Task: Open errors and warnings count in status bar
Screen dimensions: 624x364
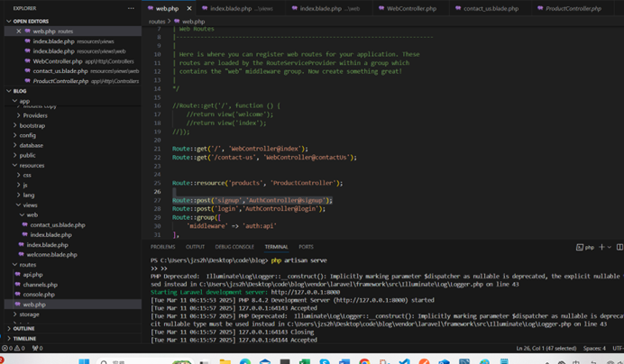Action: (14, 348)
